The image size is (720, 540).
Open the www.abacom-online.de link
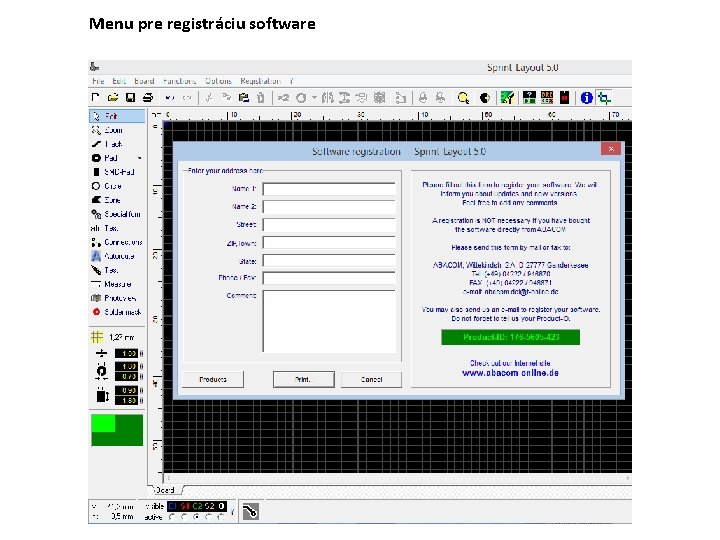click(510, 373)
